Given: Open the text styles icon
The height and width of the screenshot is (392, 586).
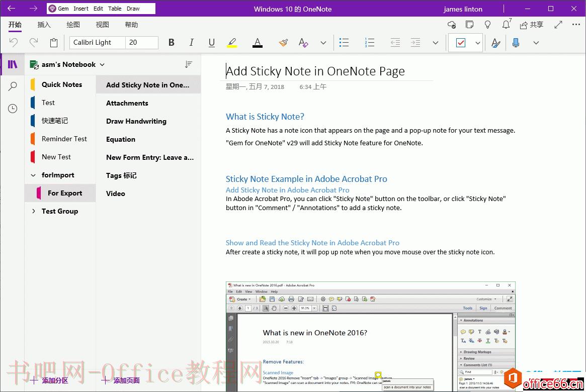Looking at the screenshot, I should point(303,43).
